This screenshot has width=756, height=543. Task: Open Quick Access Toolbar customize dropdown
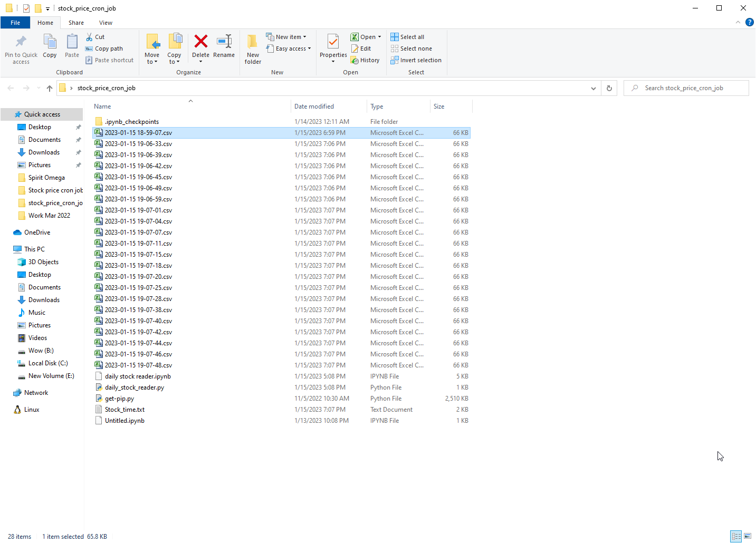(x=47, y=8)
